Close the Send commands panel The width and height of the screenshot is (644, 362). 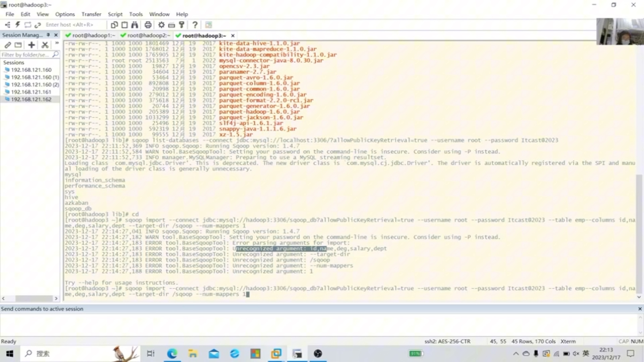pyautogui.click(x=640, y=309)
